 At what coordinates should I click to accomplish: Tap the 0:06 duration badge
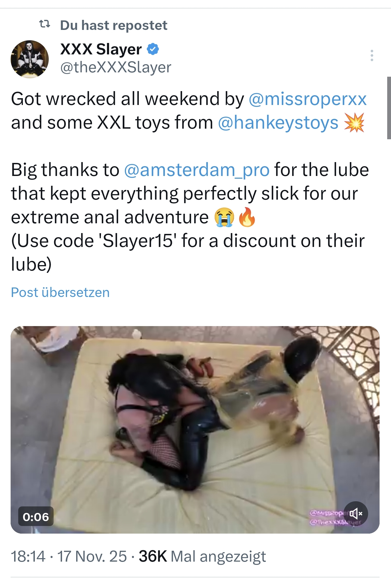coord(36,516)
